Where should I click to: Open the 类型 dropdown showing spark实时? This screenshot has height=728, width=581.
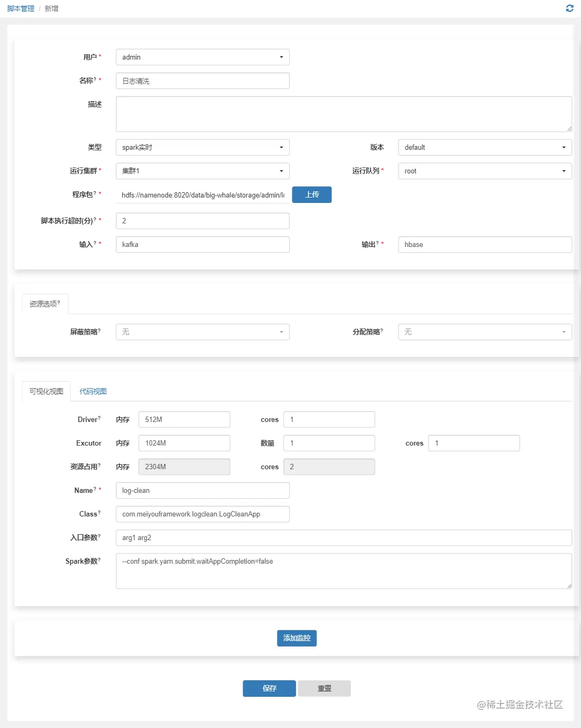[203, 147]
